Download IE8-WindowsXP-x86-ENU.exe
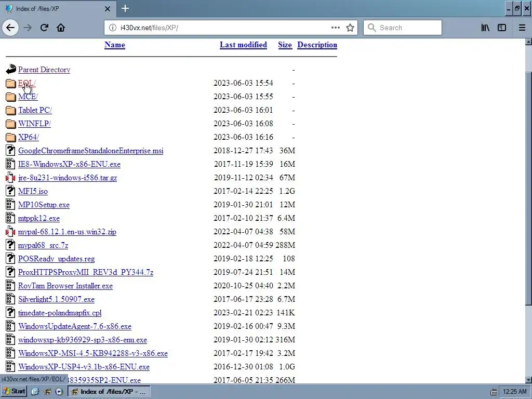This screenshot has width=532, height=399. point(69,164)
